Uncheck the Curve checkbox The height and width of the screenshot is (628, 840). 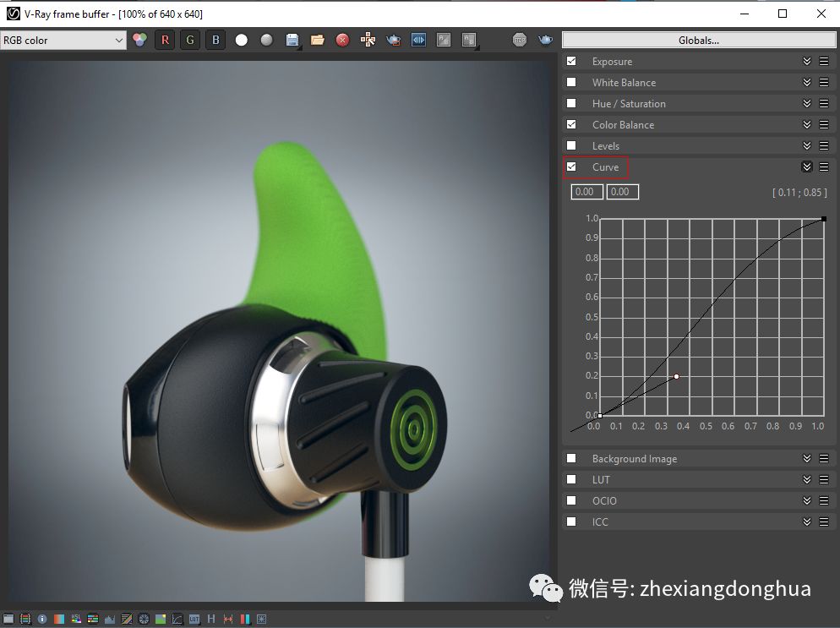pyautogui.click(x=571, y=167)
